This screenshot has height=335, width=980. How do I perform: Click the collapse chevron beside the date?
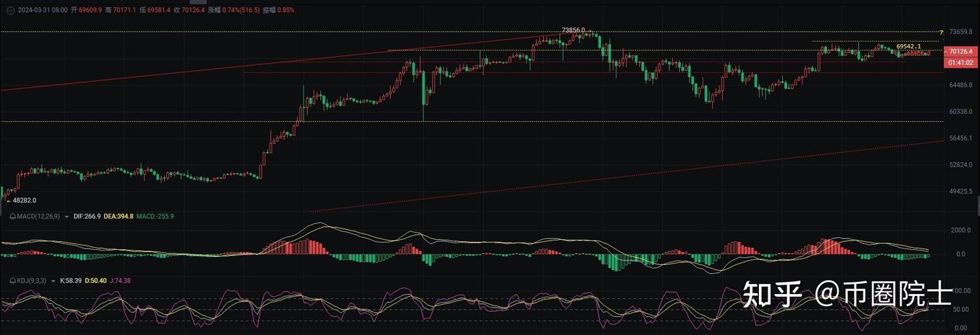[9, 10]
